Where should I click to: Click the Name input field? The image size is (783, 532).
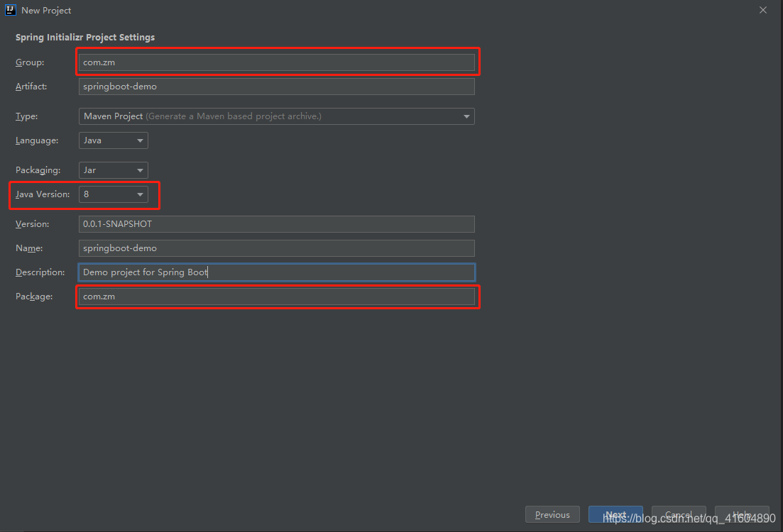[276, 248]
